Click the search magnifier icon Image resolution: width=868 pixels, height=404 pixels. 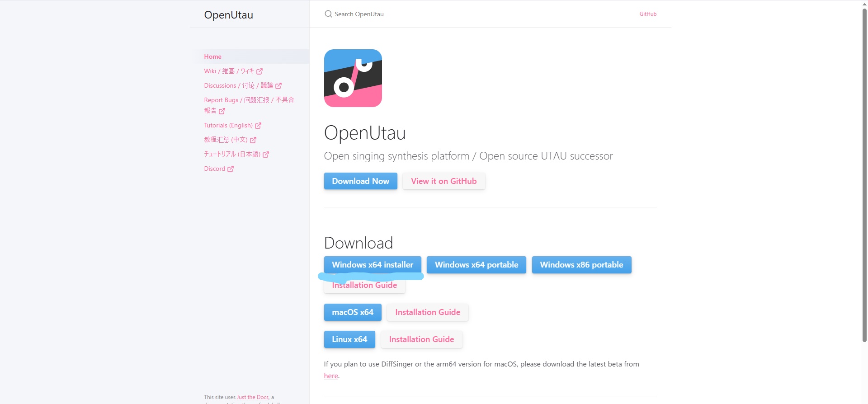[x=328, y=14]
